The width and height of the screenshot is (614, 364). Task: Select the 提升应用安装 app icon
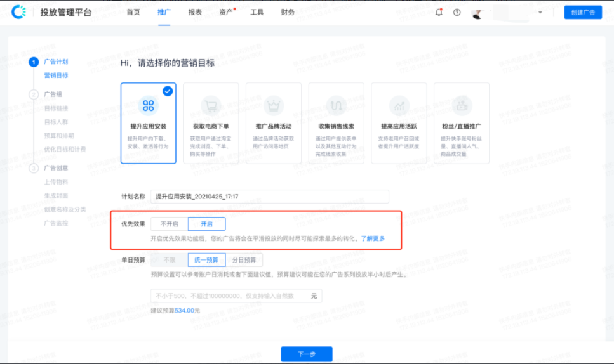point(149,105)
